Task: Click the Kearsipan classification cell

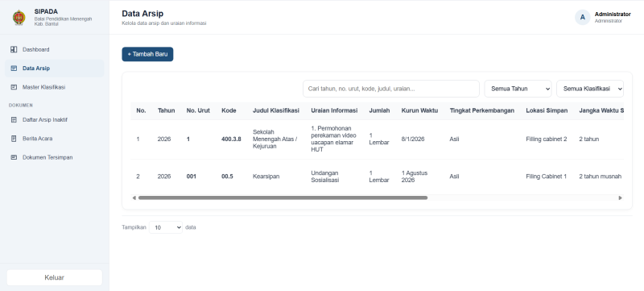Action: click(266, 177)
